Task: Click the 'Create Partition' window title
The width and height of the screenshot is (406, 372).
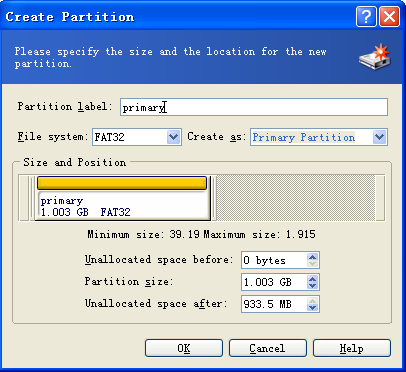Action: click(70, 17)
